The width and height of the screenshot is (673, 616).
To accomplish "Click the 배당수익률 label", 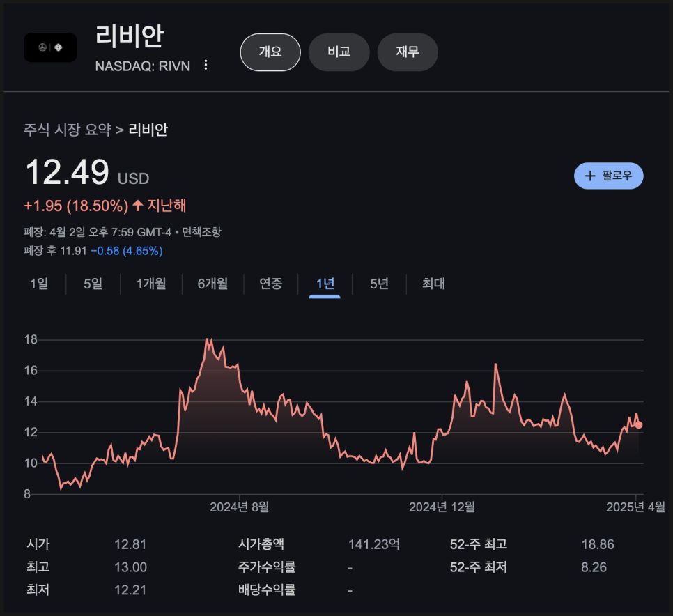I will (267, 590).
